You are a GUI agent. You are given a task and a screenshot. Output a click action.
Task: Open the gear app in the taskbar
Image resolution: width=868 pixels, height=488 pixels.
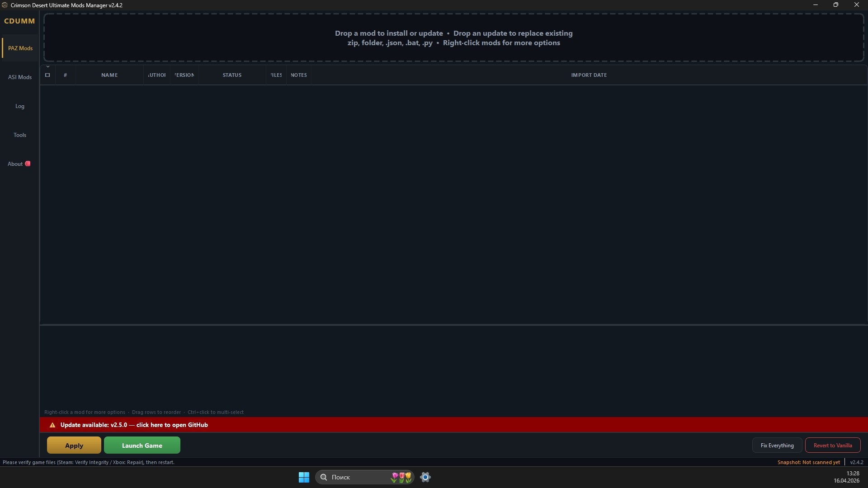tap(425, 477)
